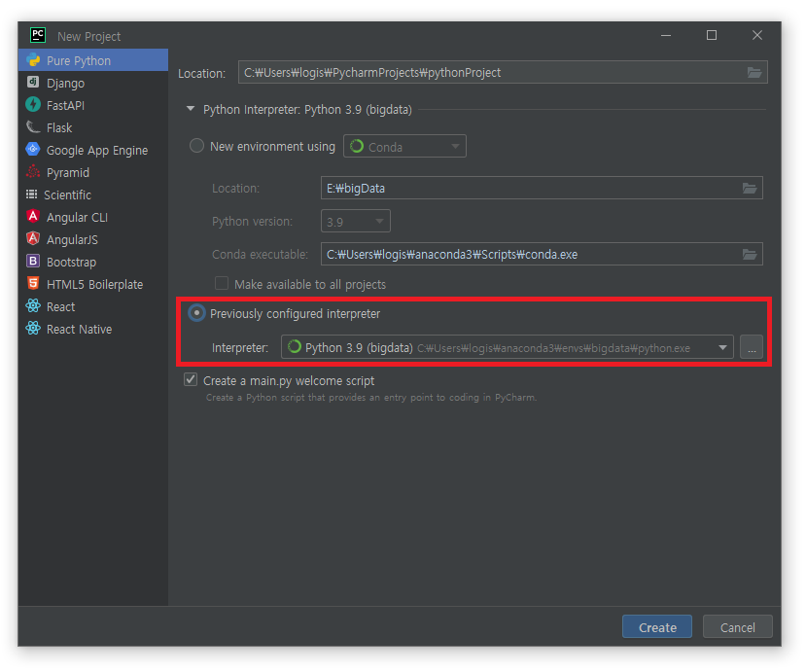The height and width of the screenshot is (672, 806).
Task: Select Bootstrap project type
Action: point(93,262)
